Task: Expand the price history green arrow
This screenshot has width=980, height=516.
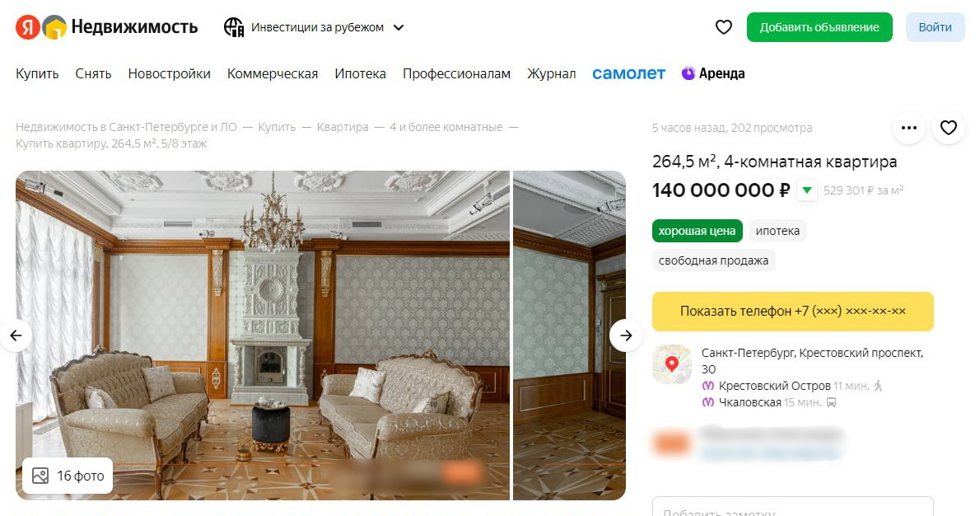Action: pos(807,190)
